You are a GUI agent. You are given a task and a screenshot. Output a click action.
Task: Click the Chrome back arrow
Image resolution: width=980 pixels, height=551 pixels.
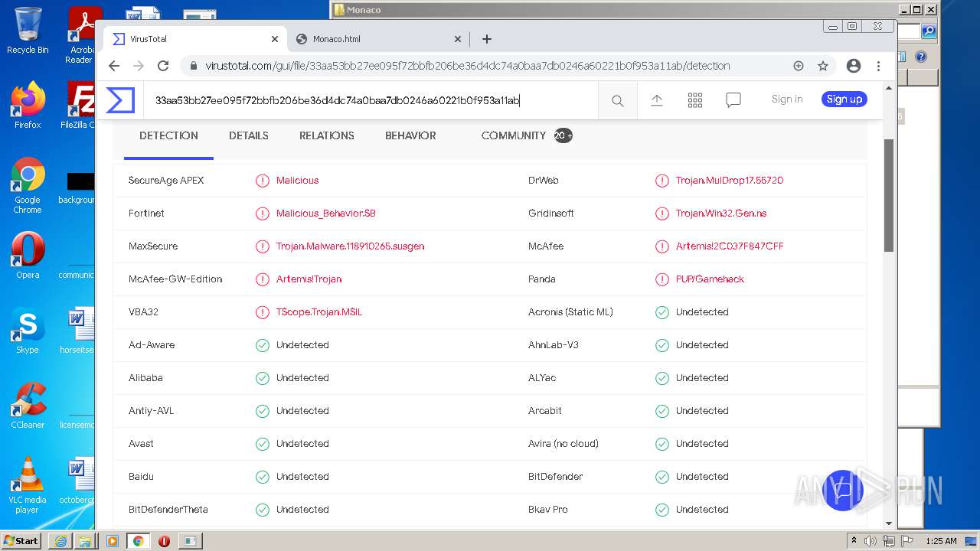point(114,66)
